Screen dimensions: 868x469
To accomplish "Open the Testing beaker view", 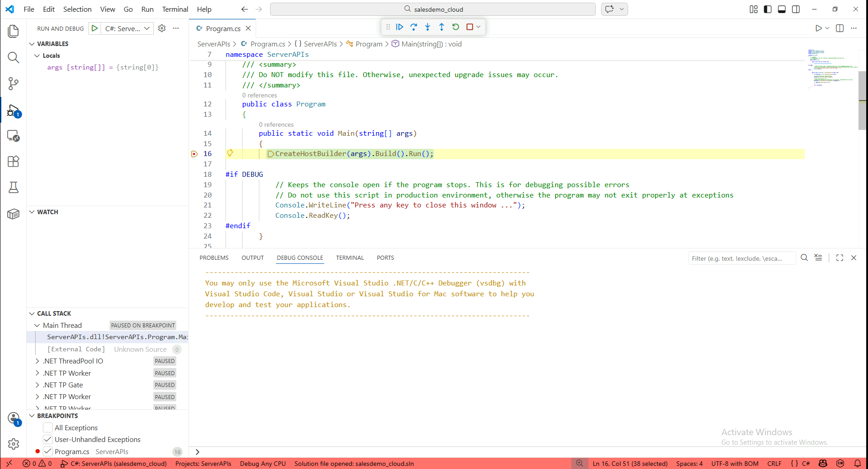I will [x=14, y=188].
